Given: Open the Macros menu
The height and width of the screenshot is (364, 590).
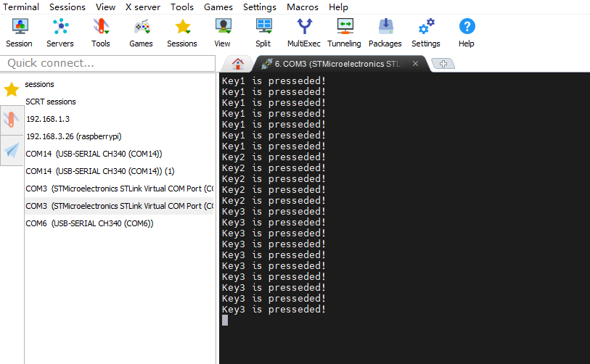Looking at the screenshot, I should coord(302,7).
